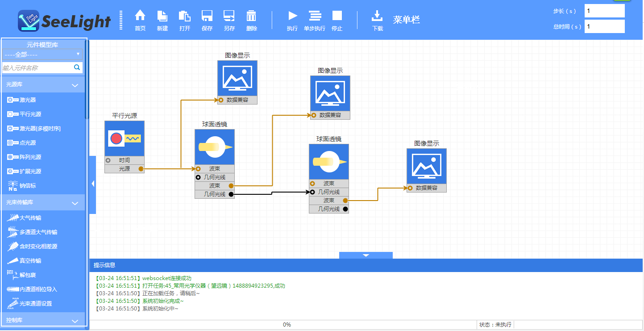Open the component category dropdown ----全部----
The width and height of the screenshot is (644, 331).
[42, 54]
